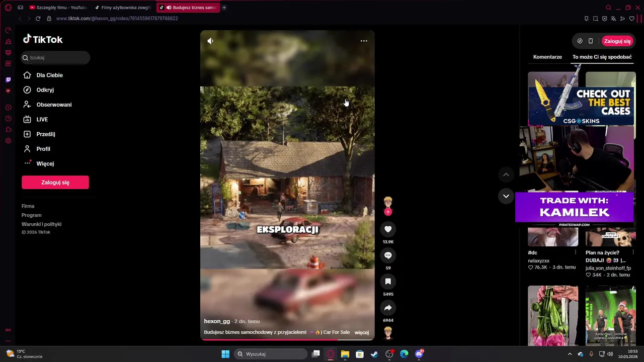Switch to the Szczegóły filmu YouTube tab
The width and height of the screenshot is (644, 362).
[x=58, y=8]
